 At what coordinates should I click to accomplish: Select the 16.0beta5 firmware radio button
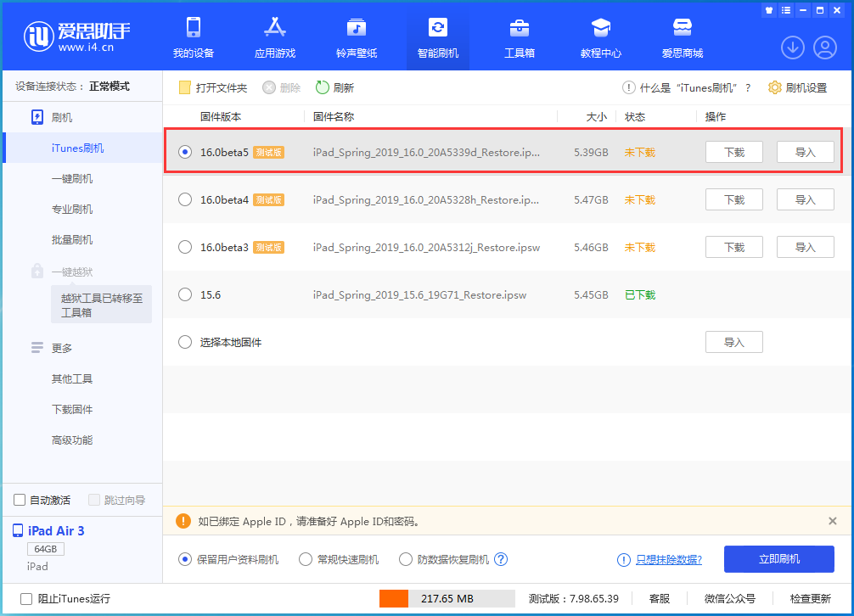[185, 153]
